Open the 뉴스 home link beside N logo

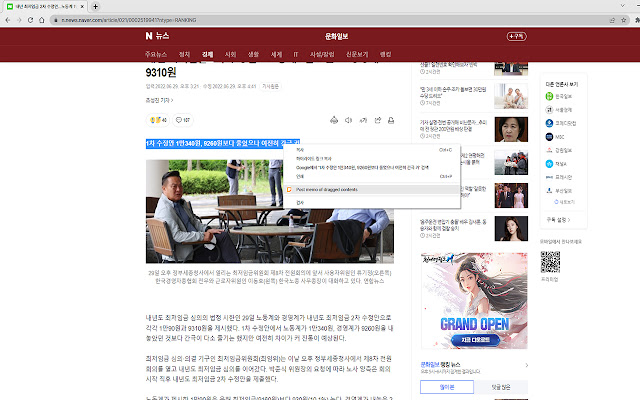click(162, 36)
